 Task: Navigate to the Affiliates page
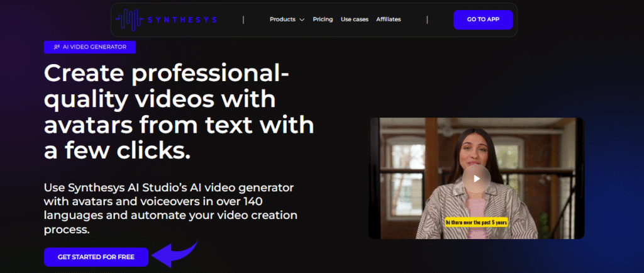point(388,19)
